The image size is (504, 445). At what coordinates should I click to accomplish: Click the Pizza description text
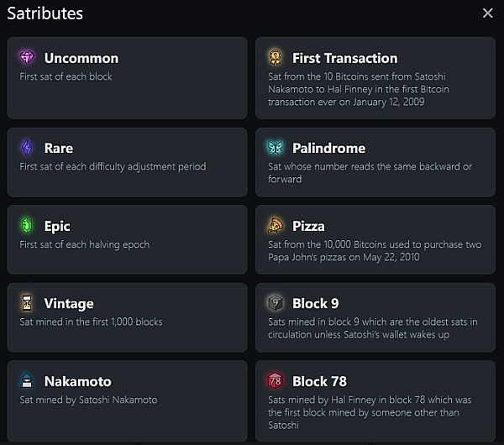point(374,250)
